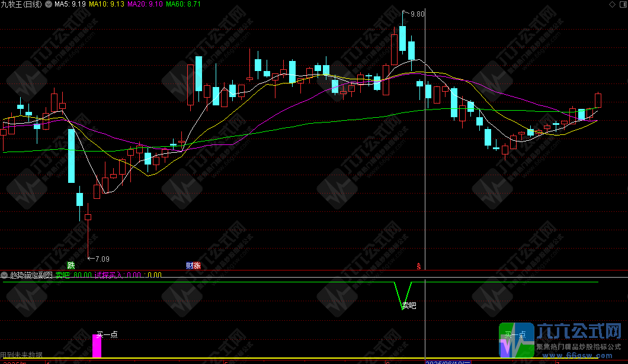628x364 pixels.
Task: Click the 趋势锚定副图 sub-chart name
Action: 31,275
